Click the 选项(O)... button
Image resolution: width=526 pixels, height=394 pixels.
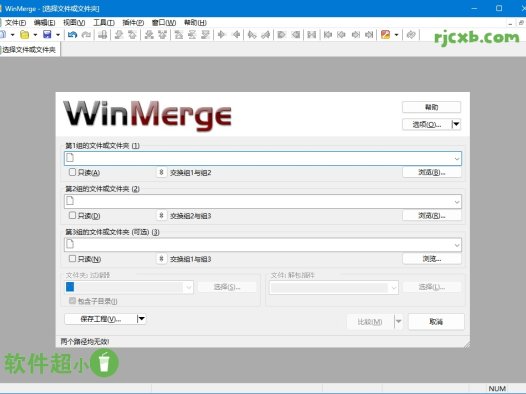point(427,124)
